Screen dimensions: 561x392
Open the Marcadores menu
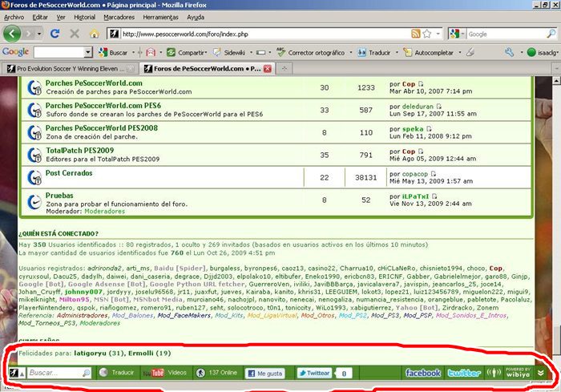tap(119, 17)
